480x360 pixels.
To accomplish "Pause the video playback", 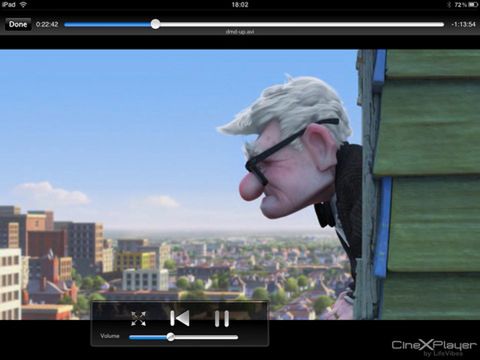I will (x=222, y=319).
